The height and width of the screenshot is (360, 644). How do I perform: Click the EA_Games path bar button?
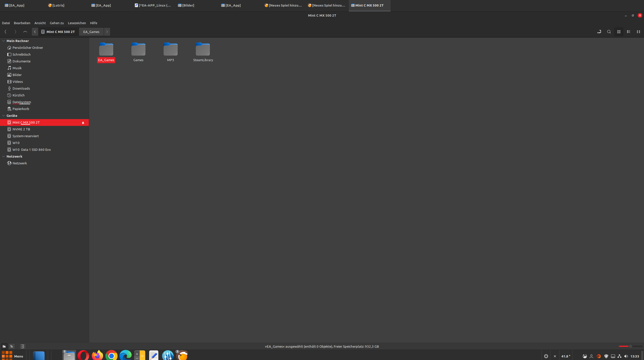91,32
